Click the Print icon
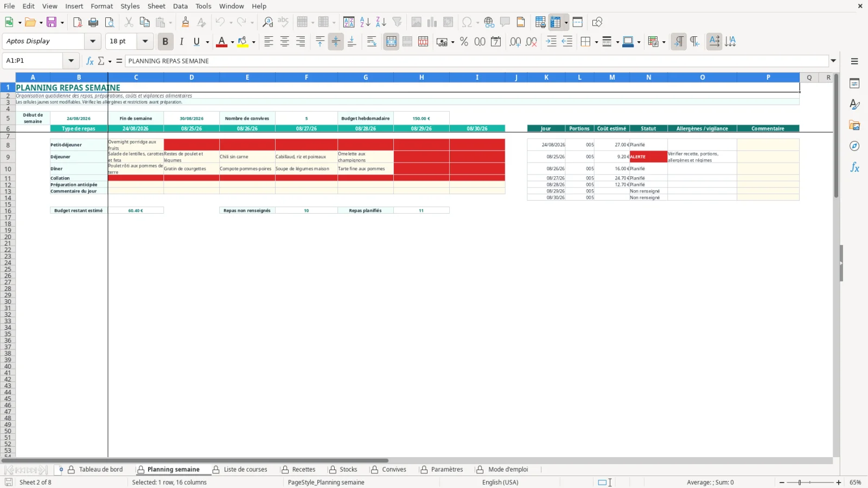The image size is (868, 488). pyautogui.click(x=93, y=22)
